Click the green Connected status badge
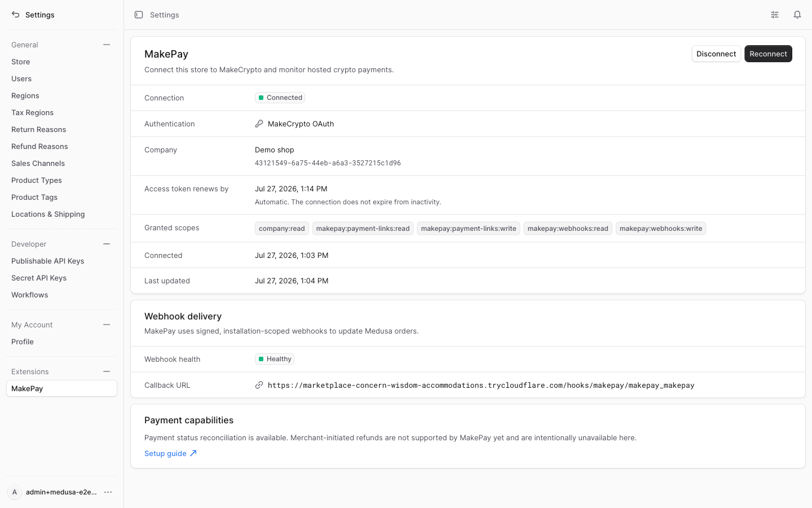Screen dimensions: 812x508 [280, 98]
